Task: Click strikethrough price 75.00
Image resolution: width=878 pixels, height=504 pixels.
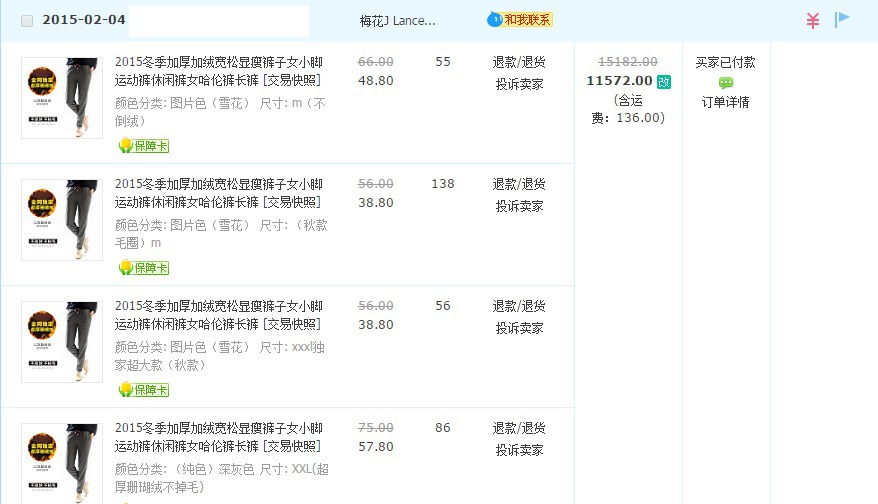Action: [376, 428]
